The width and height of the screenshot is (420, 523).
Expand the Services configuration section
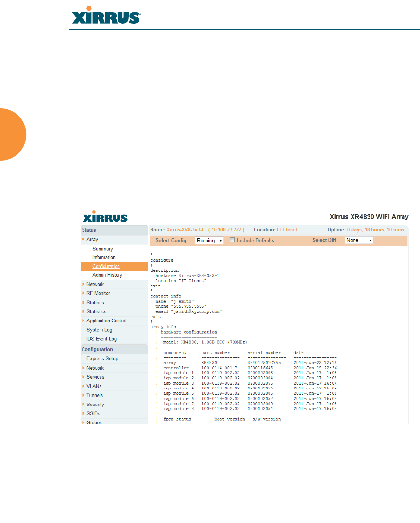(83, 377)
